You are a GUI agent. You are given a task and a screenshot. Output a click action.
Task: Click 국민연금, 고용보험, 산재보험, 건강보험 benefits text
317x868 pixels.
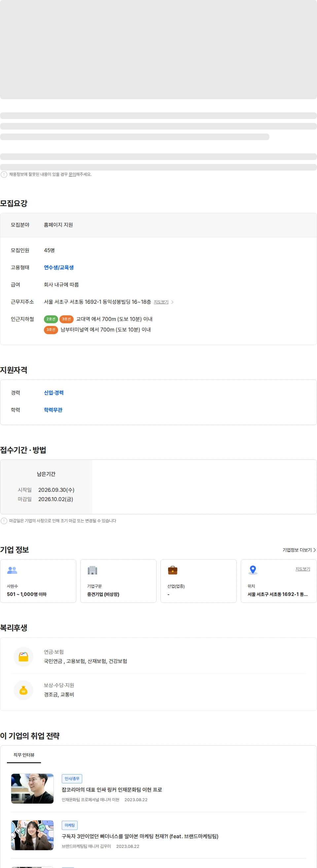click(86, 661)
